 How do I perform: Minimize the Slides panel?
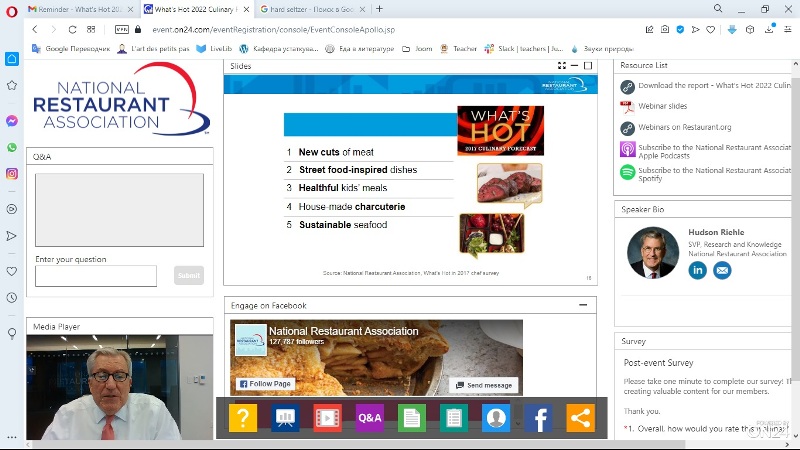tap(574, 65)
